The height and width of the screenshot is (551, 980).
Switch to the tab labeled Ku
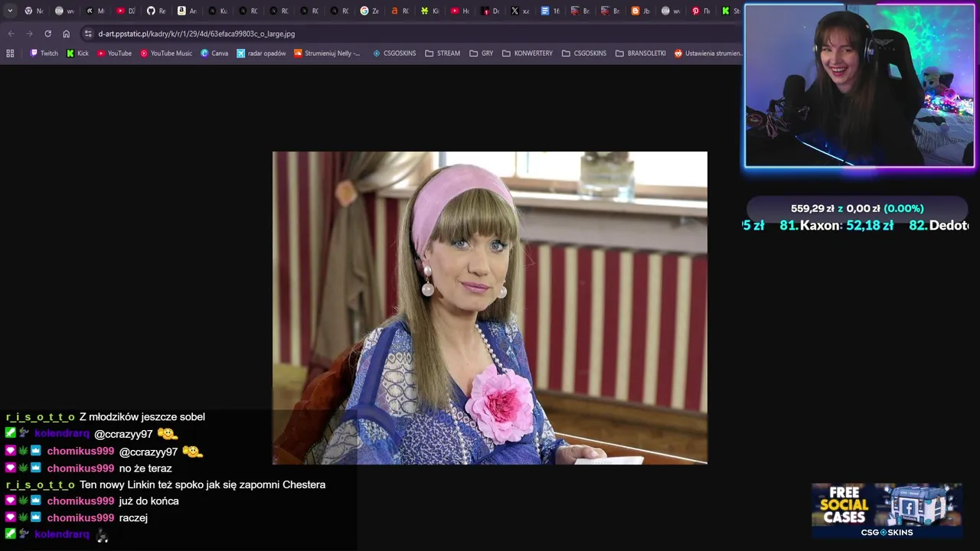(x=217, y=11)
